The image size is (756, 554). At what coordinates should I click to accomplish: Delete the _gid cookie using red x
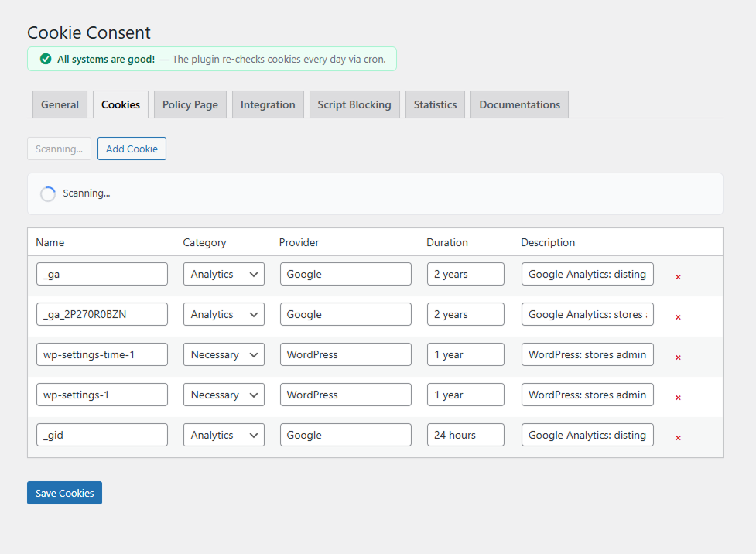678,437
